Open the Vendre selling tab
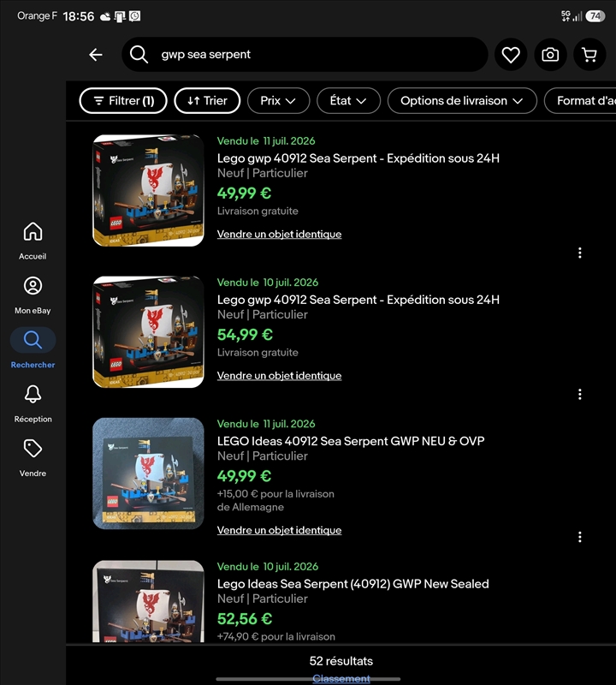Viewport: 616px width, 685px height. (x=33, y=458)
